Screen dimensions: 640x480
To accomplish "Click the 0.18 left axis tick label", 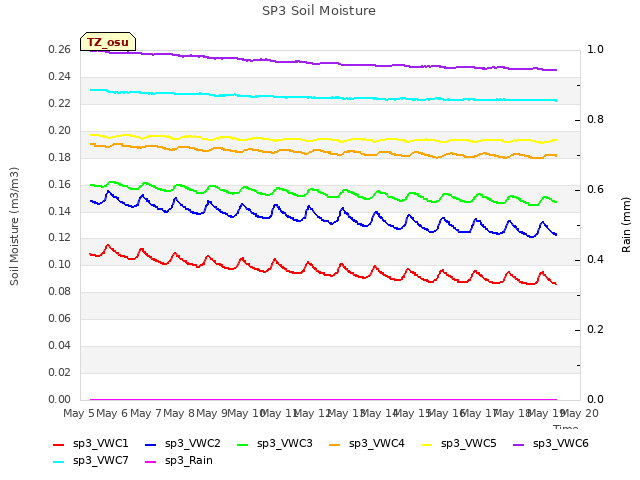I will coord(60,157).
